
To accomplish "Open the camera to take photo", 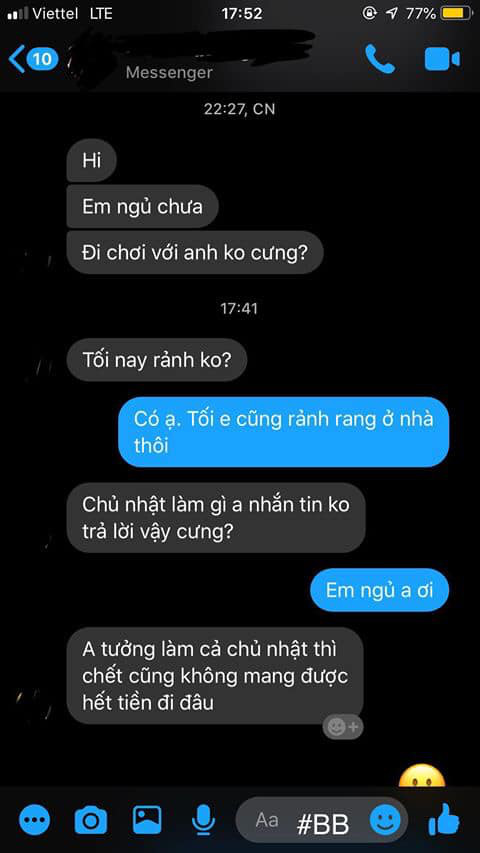I will (x=91, y=820).
